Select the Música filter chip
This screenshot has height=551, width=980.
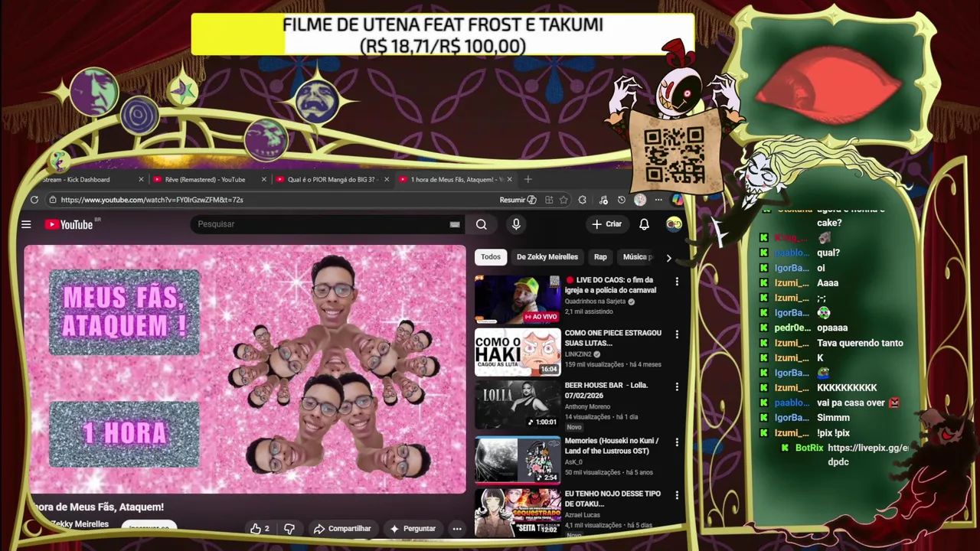tap(637, 257)
